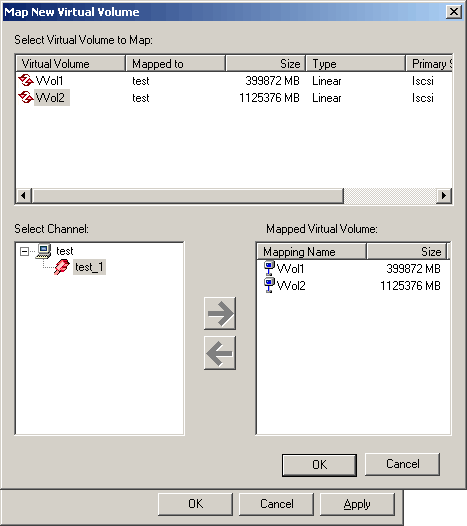Click Cancel in Map New Virtual Volume dialog
The image size is (467, 526).
(402, 464)
